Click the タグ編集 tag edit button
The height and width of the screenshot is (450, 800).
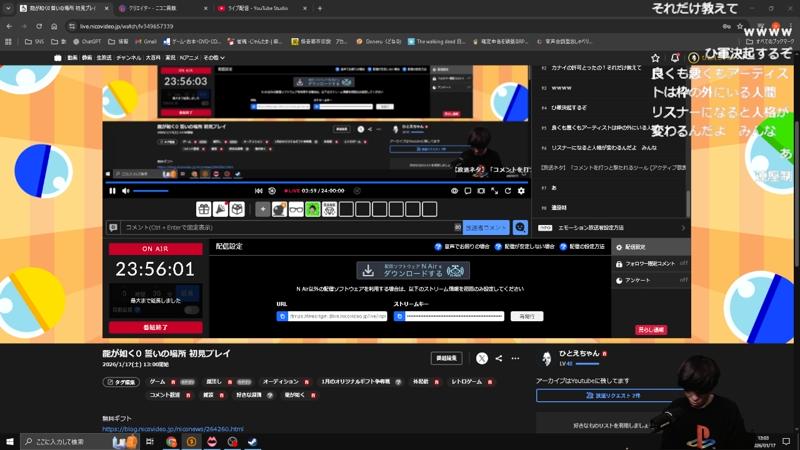click(x=121, y=382)
